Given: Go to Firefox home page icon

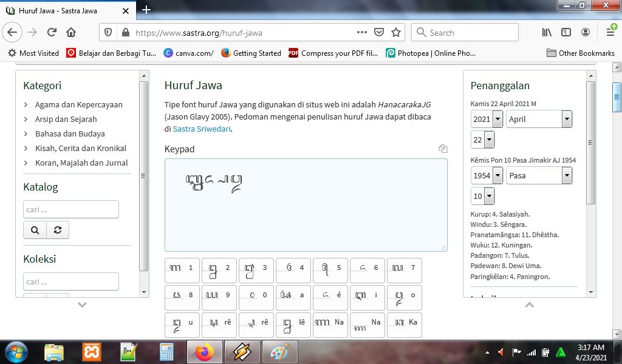Looking at the screenshot, I should coord(71,33).
